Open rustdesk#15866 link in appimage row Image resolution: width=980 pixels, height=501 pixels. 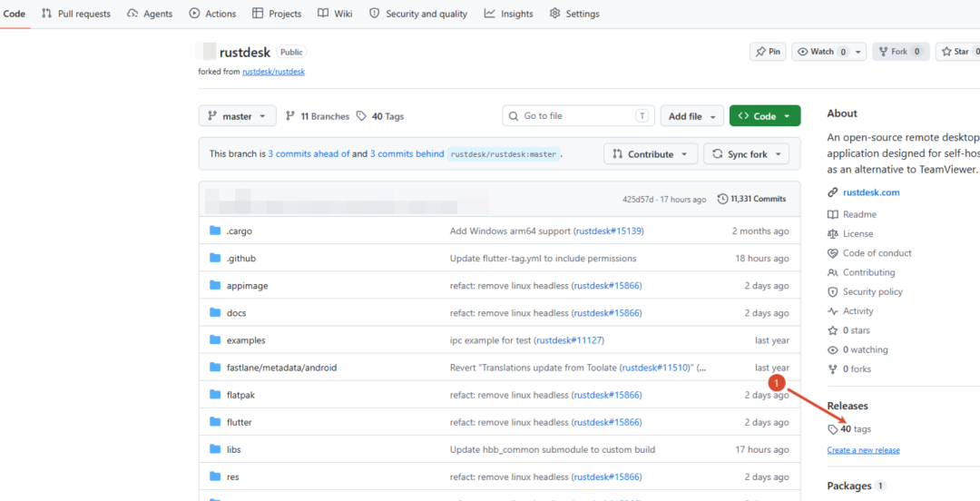click(x=607, y=286)
